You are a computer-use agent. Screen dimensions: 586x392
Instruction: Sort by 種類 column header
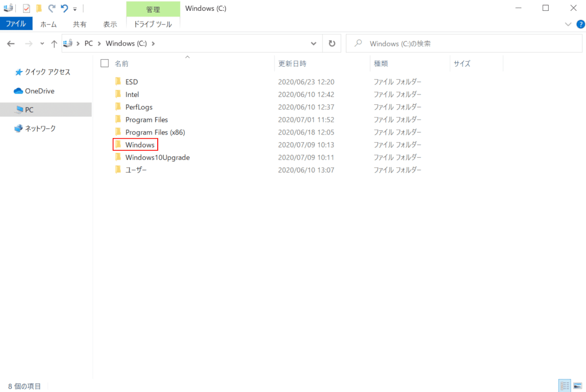(381, 64)
